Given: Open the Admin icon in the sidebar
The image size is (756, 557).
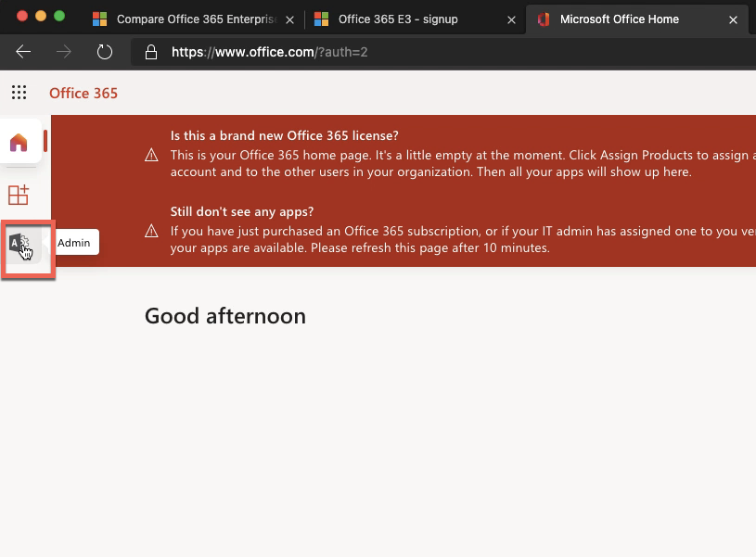Looking at the screenshot, I should [20, 245].
